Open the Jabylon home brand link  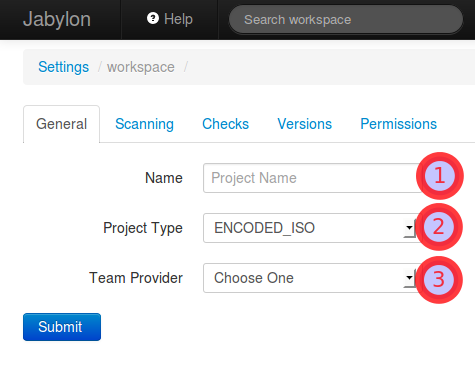(x=57, y=19)
